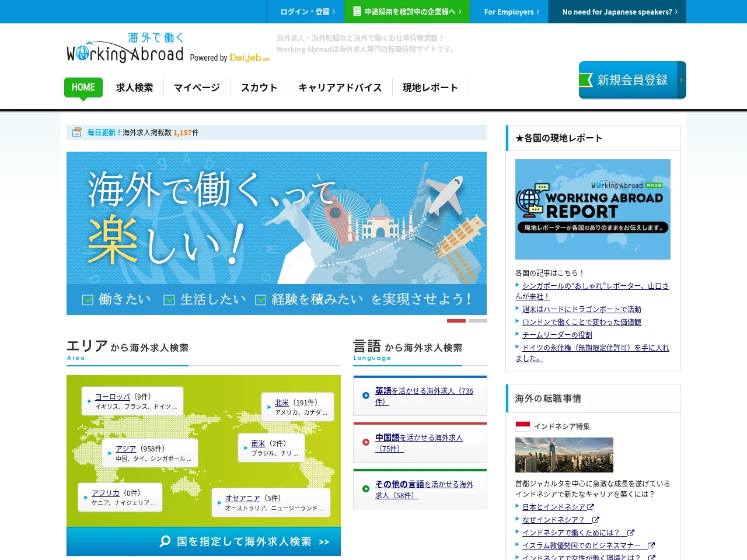Open the キャリアアドバイス menu tab
This screenshot has height=560, width=747.
340,87
